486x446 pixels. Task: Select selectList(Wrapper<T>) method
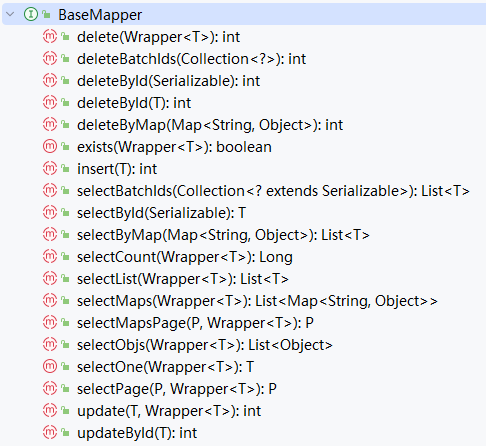click(183, 279)
